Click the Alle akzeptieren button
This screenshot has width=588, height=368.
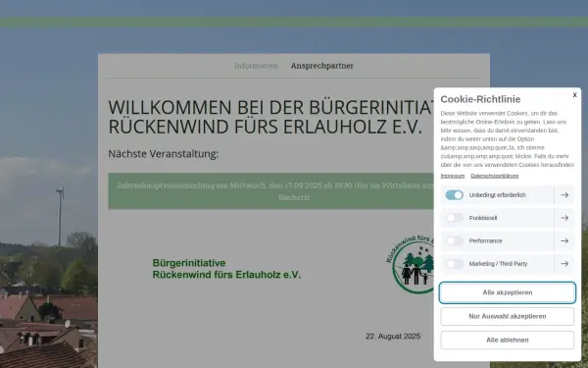pyautogui.click(x=508, y=292)
